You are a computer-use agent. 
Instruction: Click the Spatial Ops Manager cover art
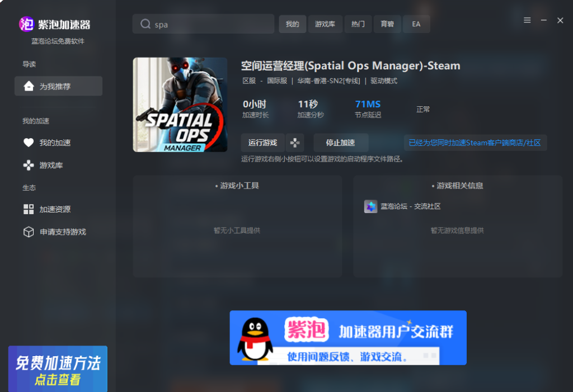coord(180,105)
